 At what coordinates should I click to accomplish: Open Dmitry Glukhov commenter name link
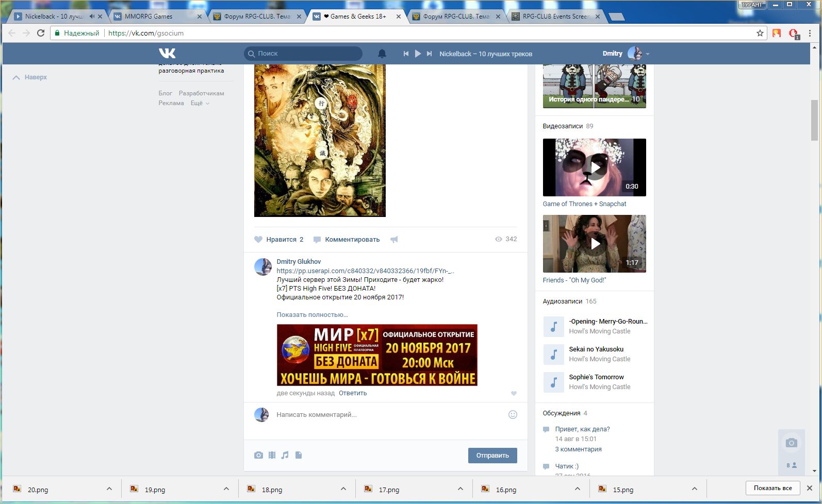pyautogui.click(x=299, y=262)
